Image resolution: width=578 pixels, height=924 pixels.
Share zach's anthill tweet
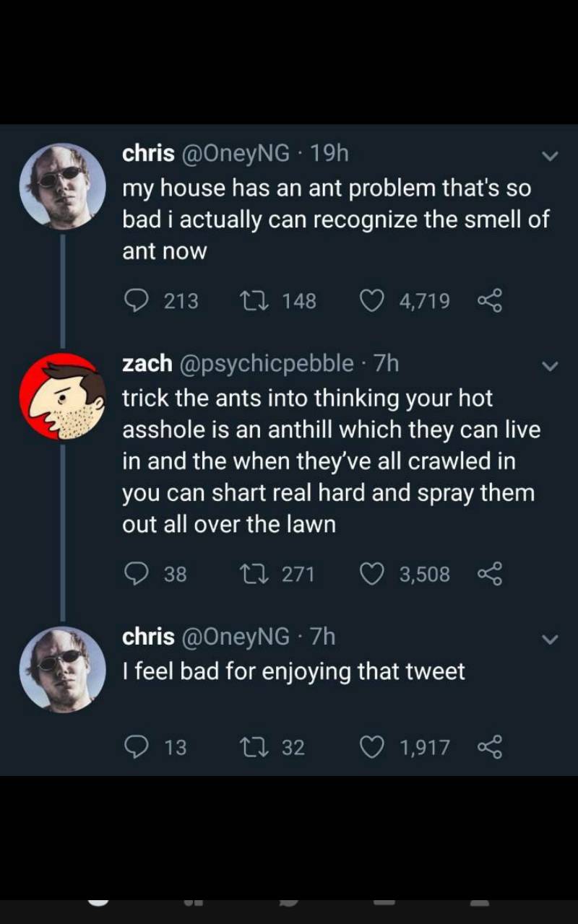(x=489, y=574)
